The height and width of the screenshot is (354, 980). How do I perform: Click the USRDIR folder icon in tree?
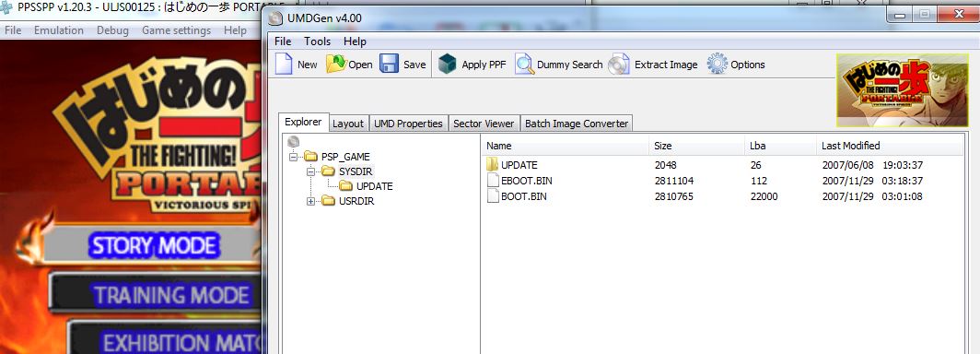[329, 201]
